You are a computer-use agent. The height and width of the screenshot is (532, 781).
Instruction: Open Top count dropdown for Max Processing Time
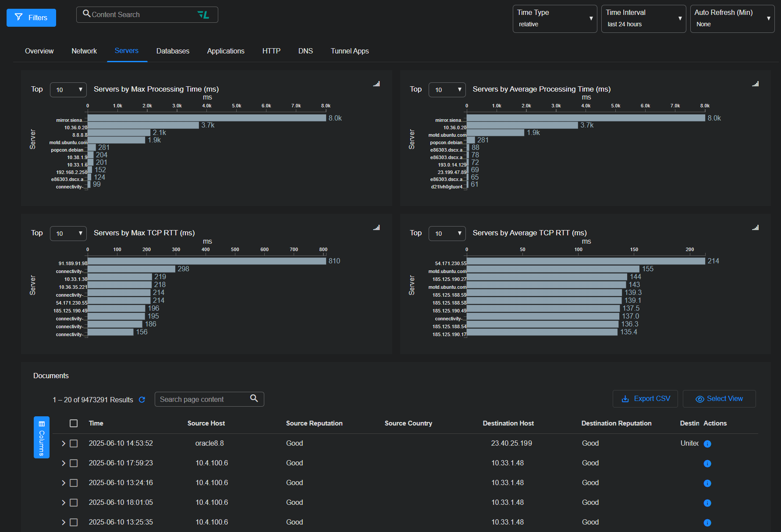68,90
